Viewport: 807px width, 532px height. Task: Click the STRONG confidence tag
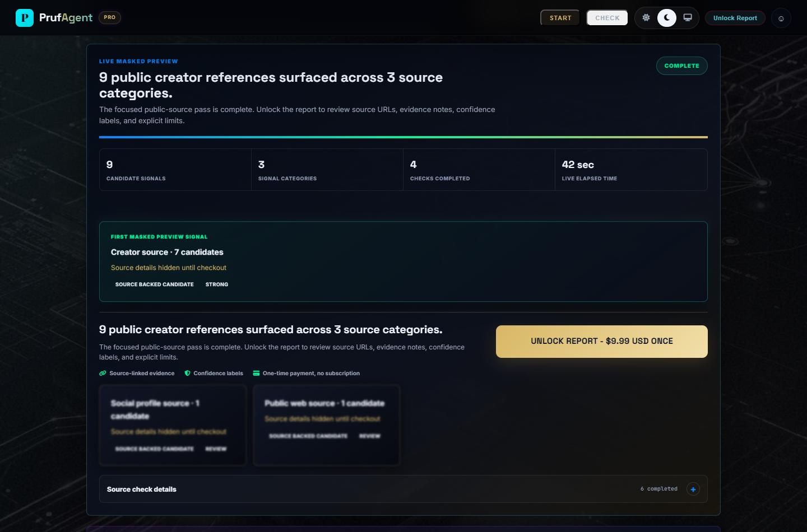217,284
